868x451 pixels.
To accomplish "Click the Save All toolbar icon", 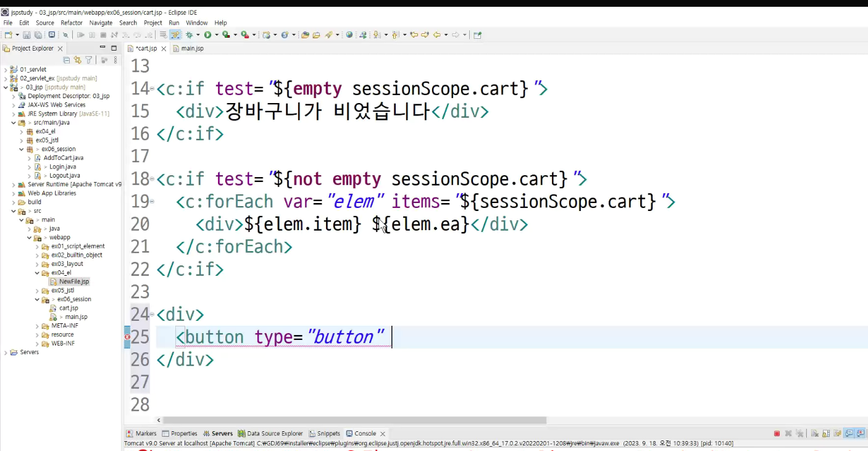I will tap(38, 35).
